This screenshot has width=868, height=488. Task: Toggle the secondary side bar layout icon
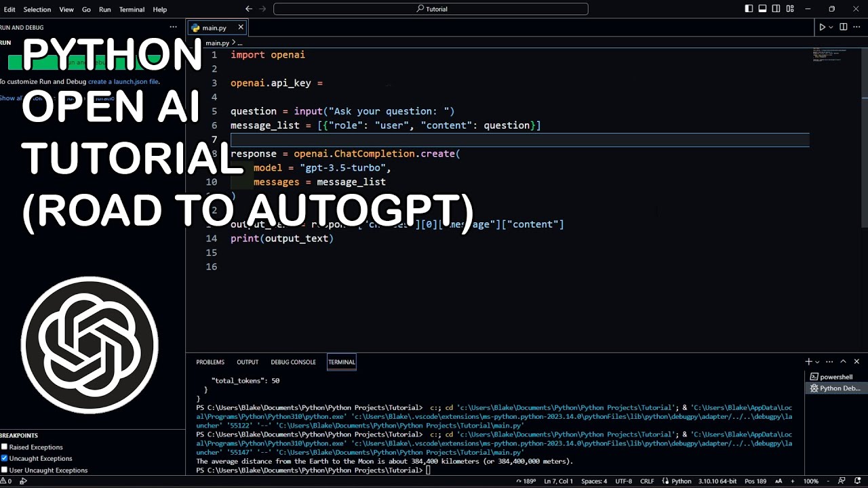click(x=776, y=9)
